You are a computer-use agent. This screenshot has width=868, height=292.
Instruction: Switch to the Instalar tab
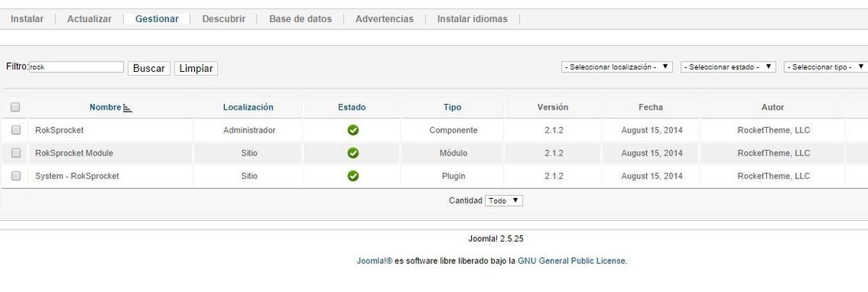27,19
